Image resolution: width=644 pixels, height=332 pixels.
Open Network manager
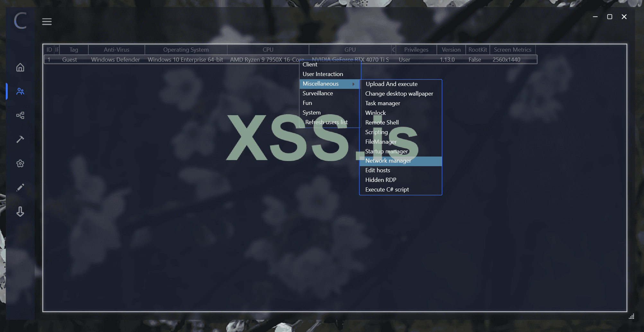tap(401, 161)
